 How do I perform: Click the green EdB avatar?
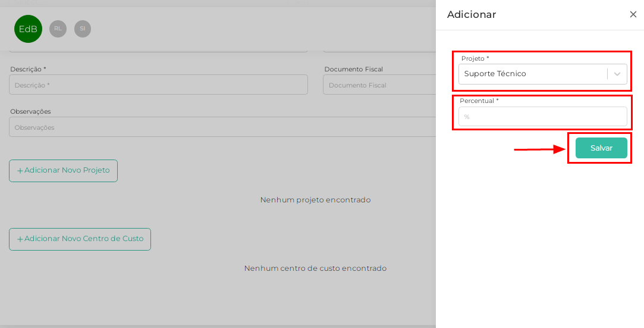(x=28, y=29)
